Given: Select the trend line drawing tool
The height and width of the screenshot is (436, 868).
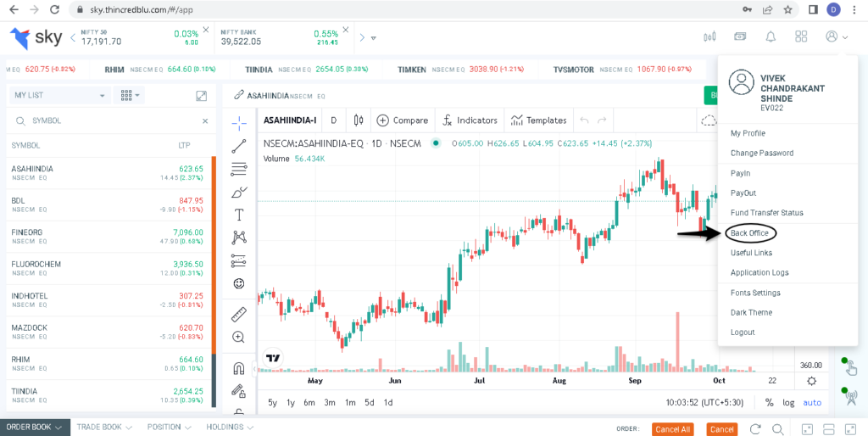Looking at the screenshot, I should pos(239,146).
